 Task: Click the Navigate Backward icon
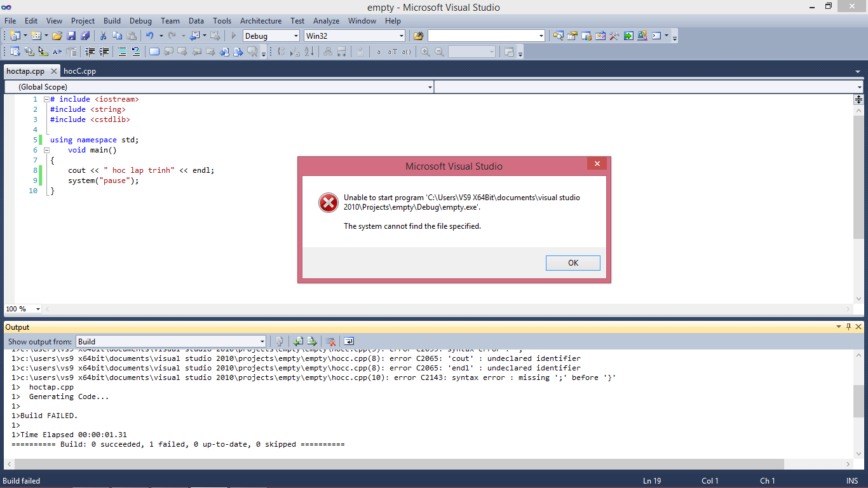(194, 36)
